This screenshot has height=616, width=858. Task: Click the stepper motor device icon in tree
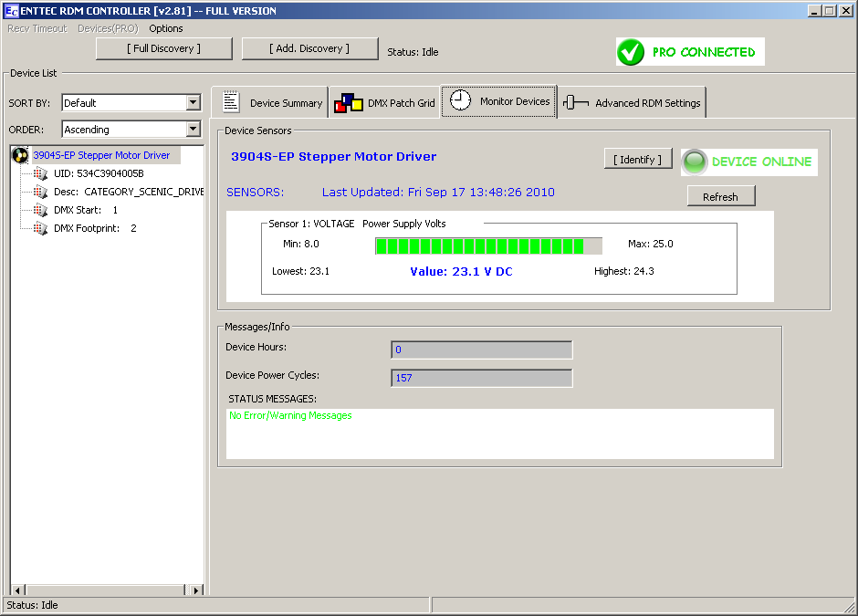click(x=20, y=155)
